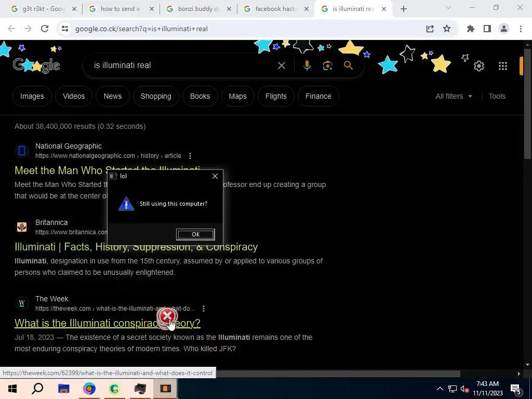Select the Books filter
Image resolution: width=532 pixels, height=399 pixels.
[x=200, y=96]
